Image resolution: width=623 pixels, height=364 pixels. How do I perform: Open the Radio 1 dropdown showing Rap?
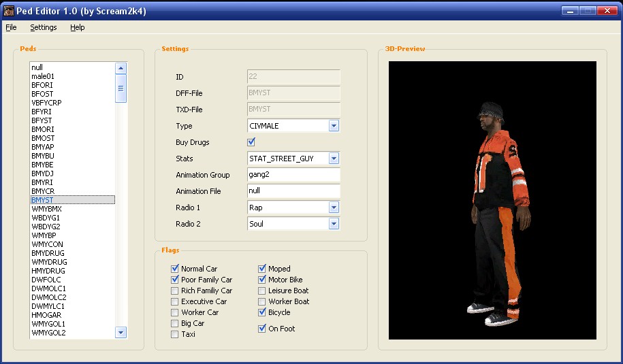pyautogui.click(x=293, y=208)
